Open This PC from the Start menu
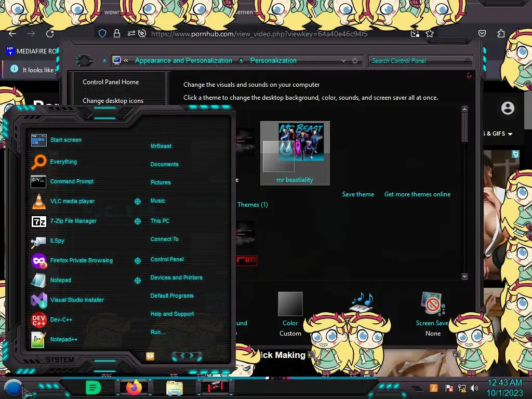Viewport: 532px width, 399px height. click(160, 220)
